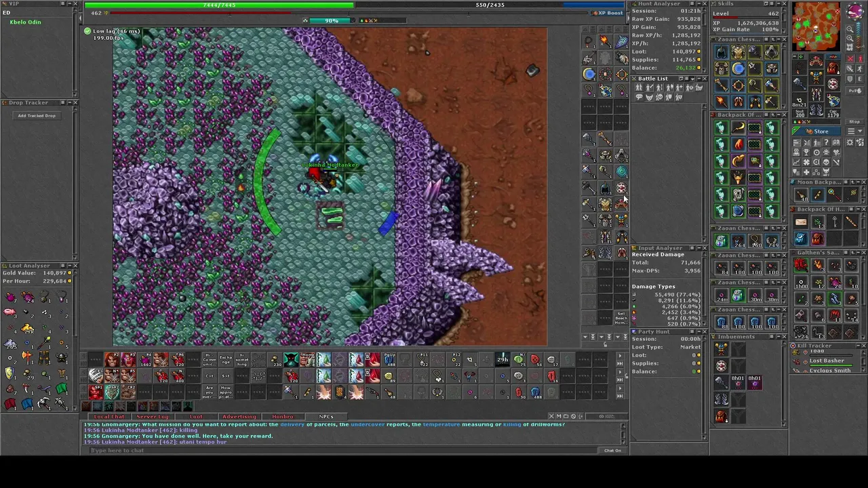
Task: Toggle the shield party filter in Battle List
Action: (669, 97)
